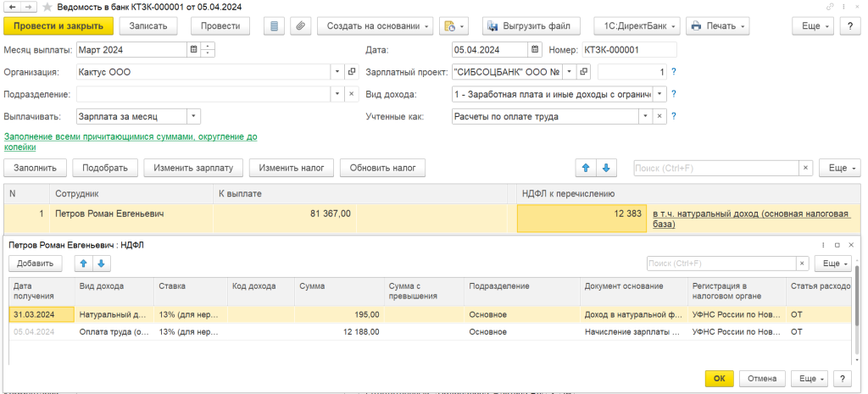Viewport: 868px width, 394px height.
Task: Focus the НДФЛ dialog search field
Action: (x=722, y=264)
